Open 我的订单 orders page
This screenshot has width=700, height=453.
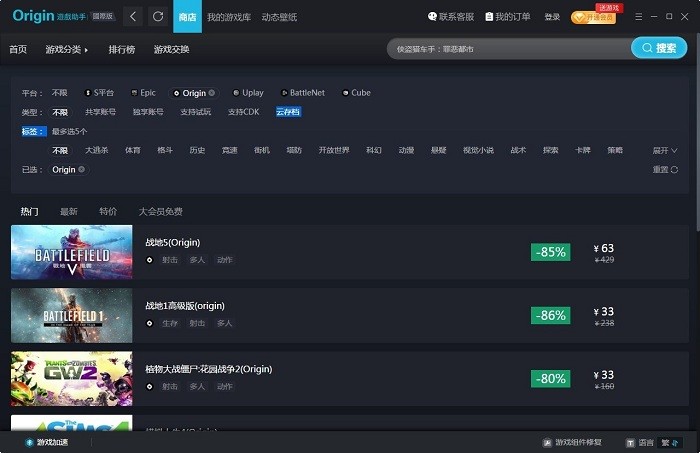(x=508, y=17)
